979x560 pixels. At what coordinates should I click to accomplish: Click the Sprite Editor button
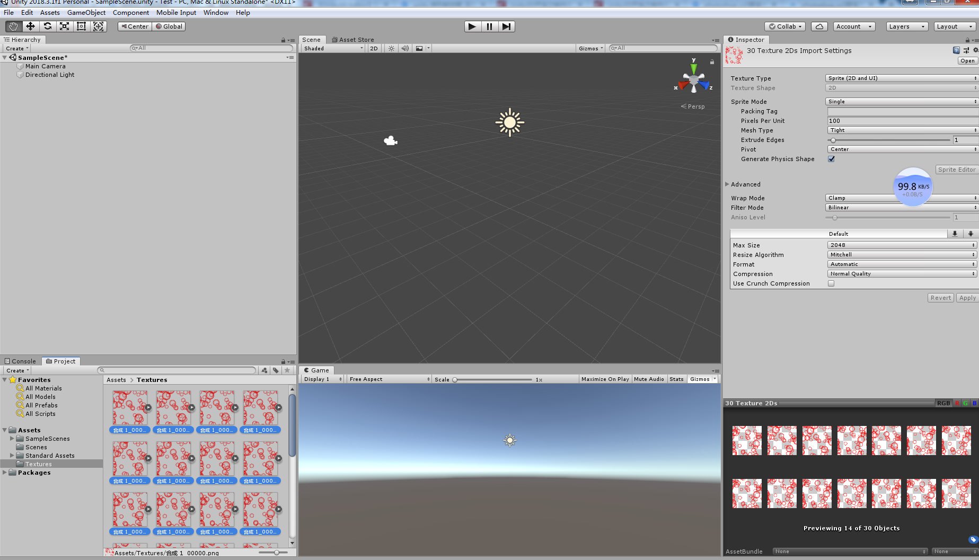point(957,170)
